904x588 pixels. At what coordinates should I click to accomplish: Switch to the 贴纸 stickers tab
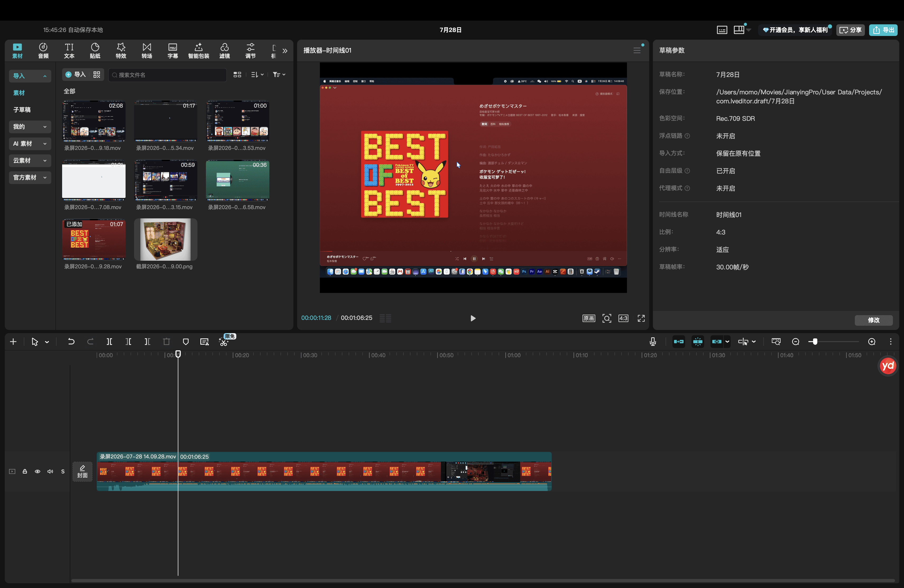tap(95, 50)
